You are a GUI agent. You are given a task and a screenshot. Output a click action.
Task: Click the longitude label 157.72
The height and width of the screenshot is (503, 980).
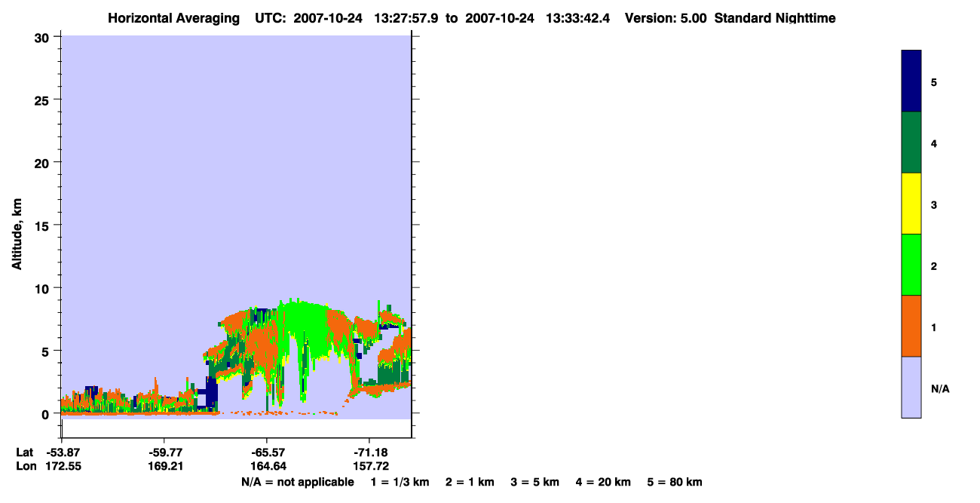coord(369,466)
